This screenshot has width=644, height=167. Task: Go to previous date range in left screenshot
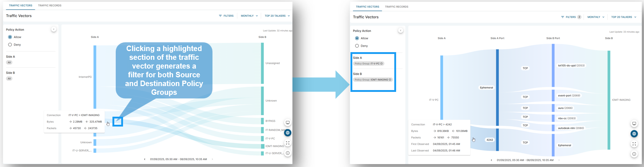(145, 159)
